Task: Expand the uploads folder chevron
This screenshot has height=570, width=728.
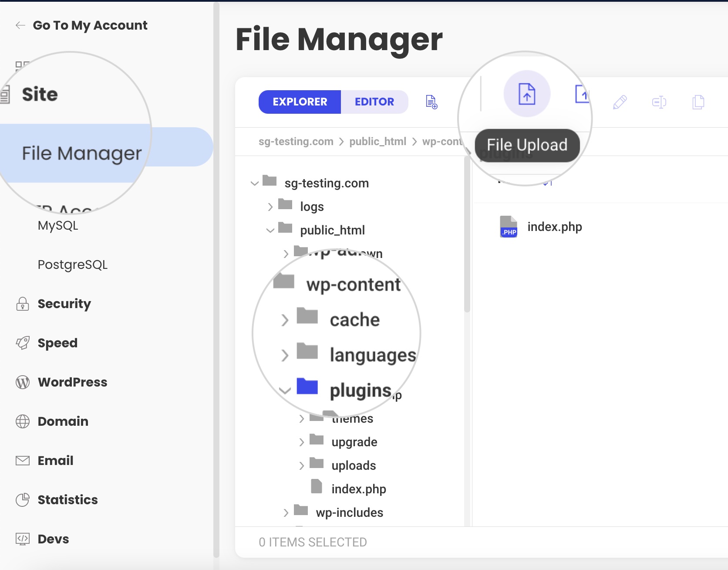Action: 302,466
